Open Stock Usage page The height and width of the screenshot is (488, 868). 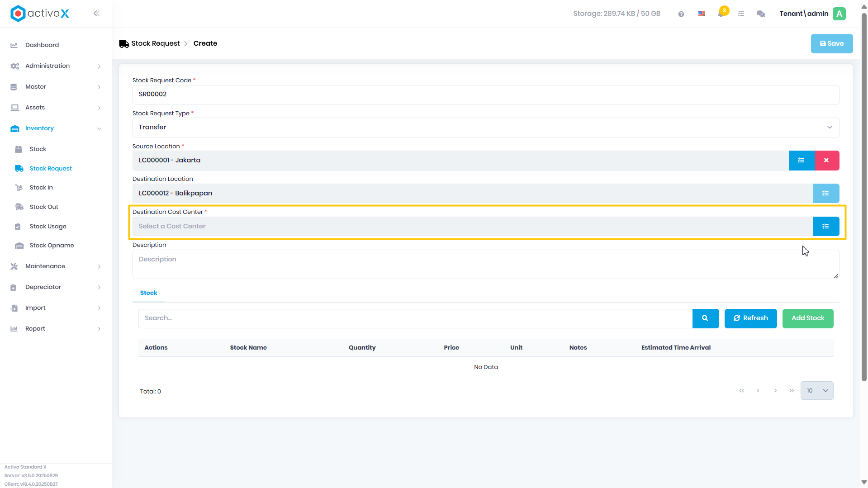[x=48, y=227]
